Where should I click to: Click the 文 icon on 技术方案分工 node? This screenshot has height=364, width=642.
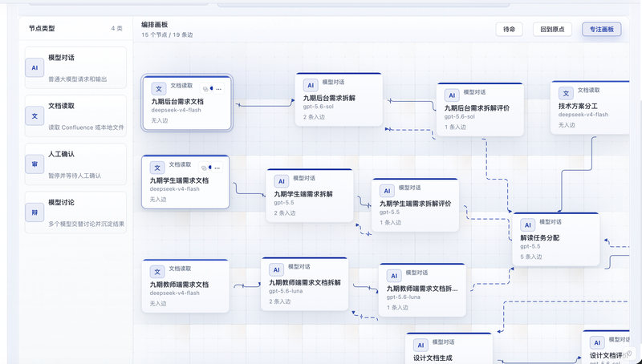(x=566, y=93)
